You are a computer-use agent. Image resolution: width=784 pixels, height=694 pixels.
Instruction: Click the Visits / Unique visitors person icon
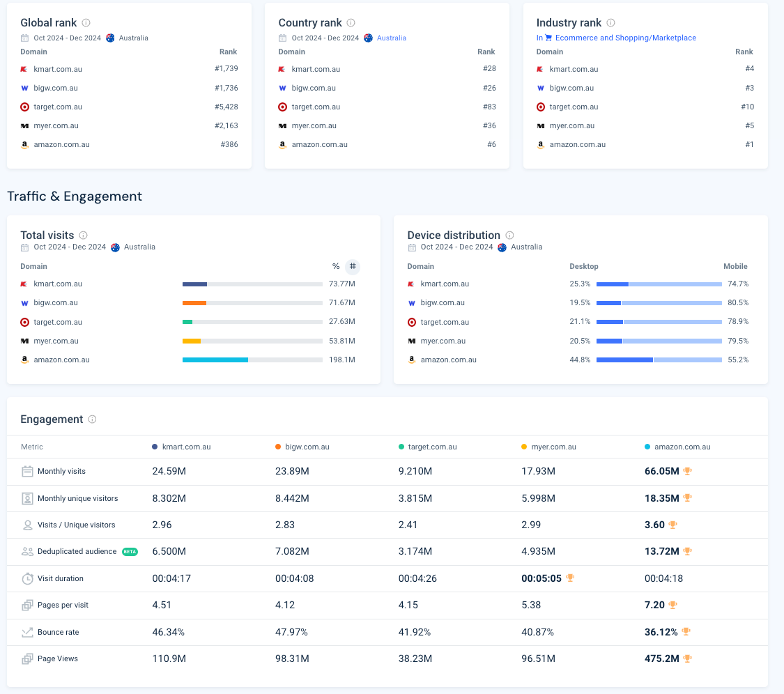click(27, 525)
